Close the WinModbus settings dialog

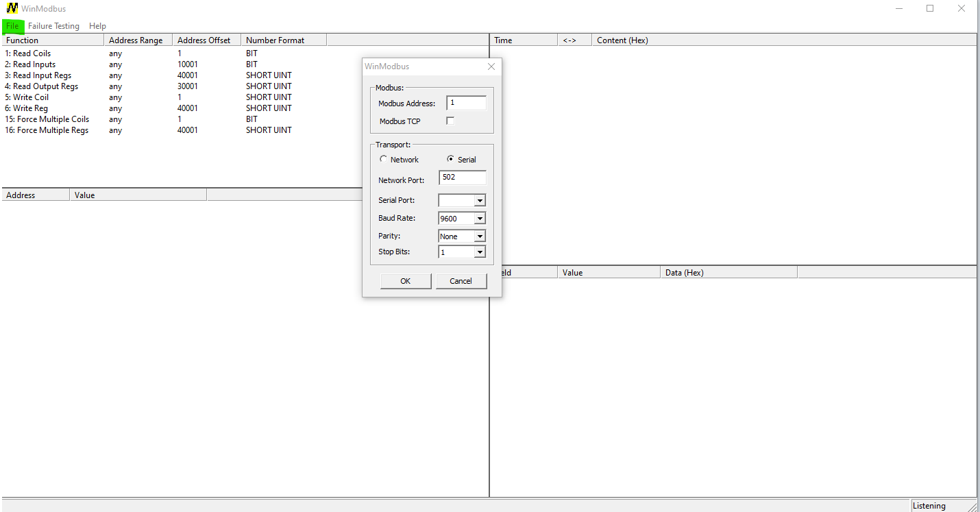point(491,66)
